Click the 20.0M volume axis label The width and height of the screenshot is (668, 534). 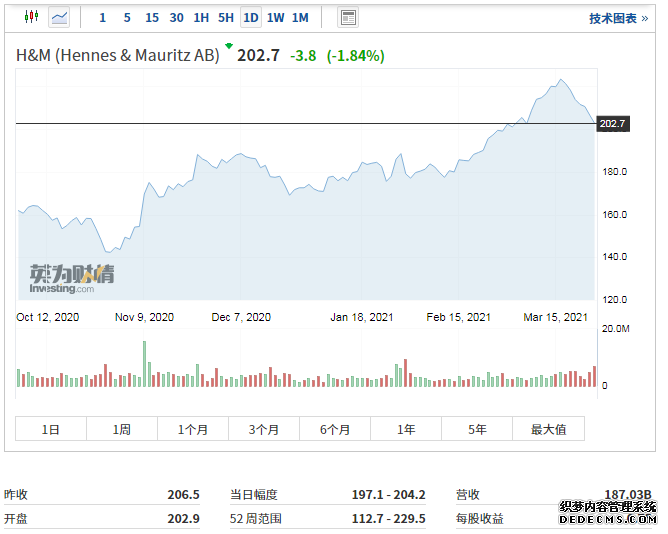pos(616,329)
